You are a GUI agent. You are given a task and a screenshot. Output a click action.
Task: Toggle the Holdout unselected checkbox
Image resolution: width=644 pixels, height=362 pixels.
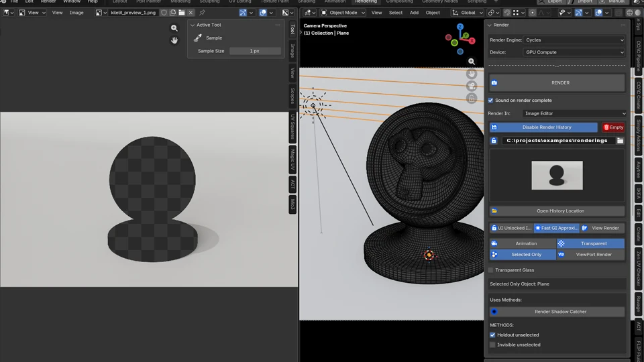pos(492,335)
